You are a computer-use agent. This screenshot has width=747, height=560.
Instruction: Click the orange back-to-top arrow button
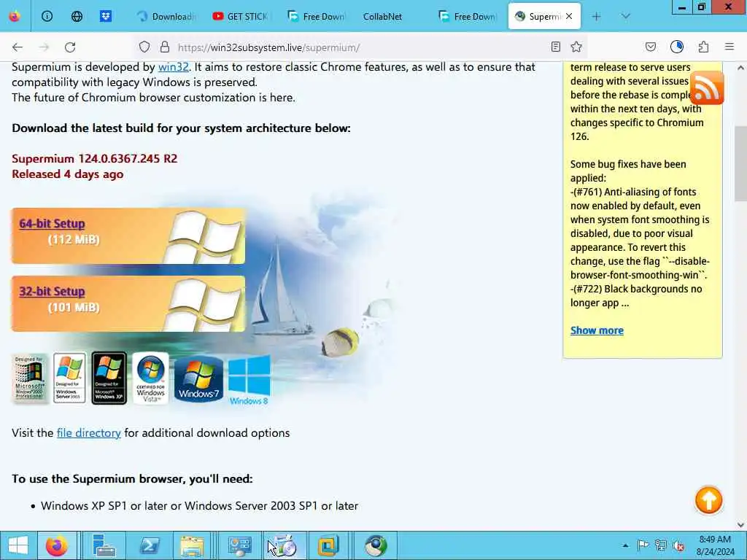pos(708,500)
